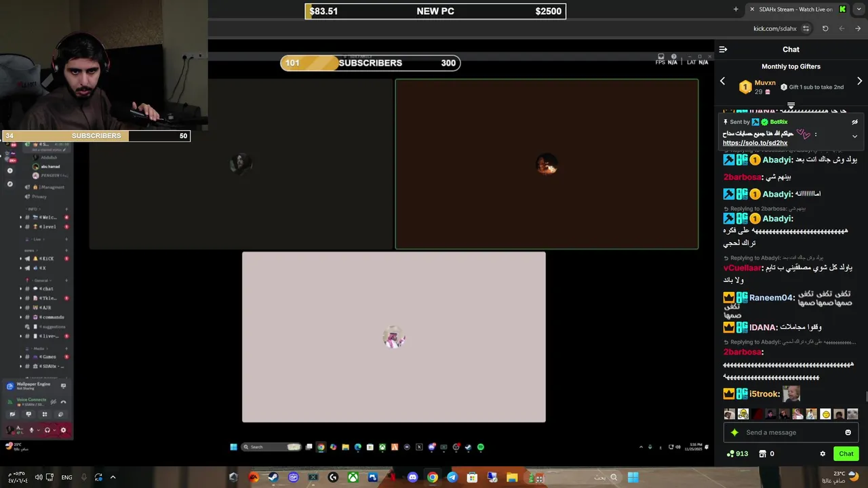Open Discord user settings gear
This screenshot has width=868, height=488.
click(64, 430)
